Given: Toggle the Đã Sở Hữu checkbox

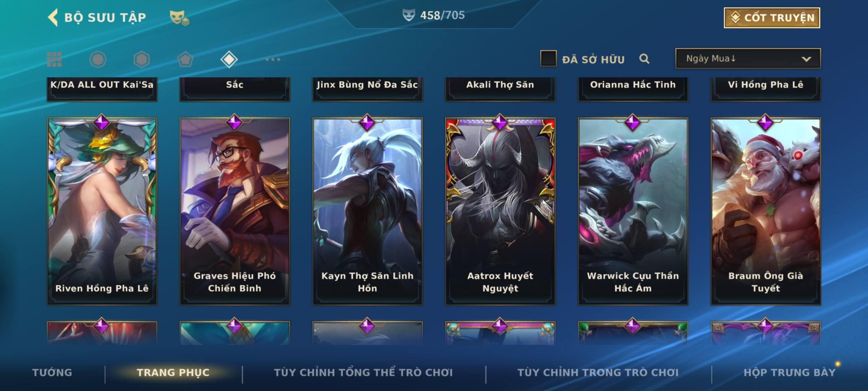Looking at the screenshot, I should [548, 58].
